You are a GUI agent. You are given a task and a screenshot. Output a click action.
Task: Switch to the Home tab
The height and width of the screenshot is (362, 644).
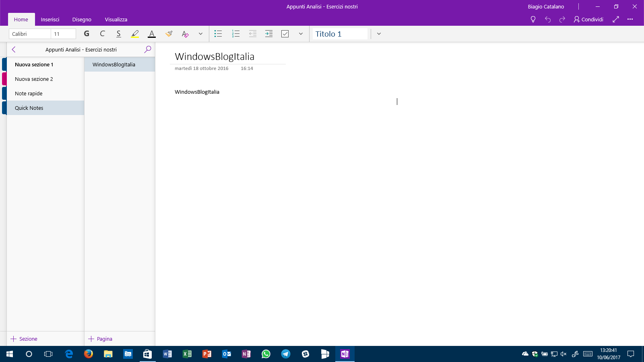pos(21,19)
